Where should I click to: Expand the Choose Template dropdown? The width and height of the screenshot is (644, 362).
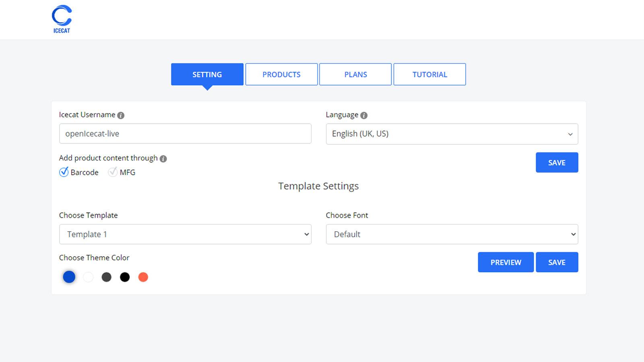click(185, 234)
